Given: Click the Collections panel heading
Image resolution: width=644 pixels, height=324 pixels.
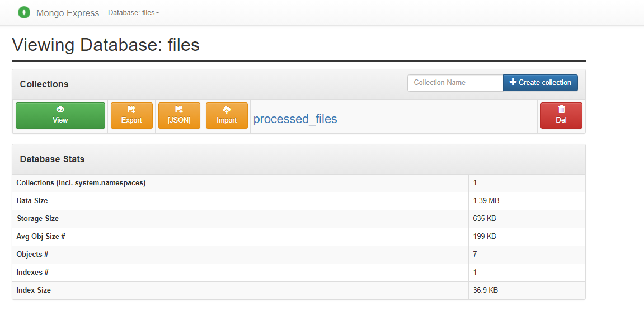Looking at the screenshot, I should pyautogui.click(x=44, y=84).
